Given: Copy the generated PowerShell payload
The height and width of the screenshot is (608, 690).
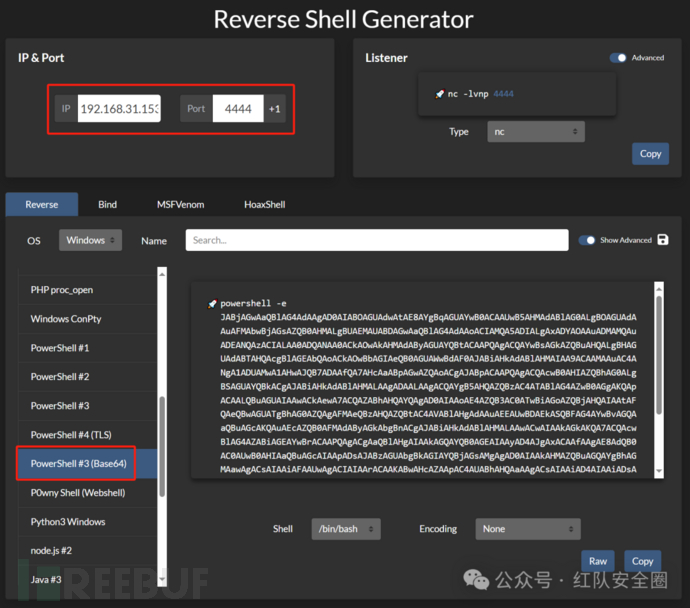Looking at the screenshot, I should coord(642,561).
